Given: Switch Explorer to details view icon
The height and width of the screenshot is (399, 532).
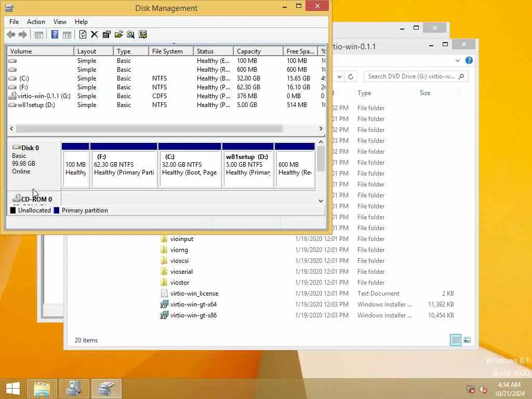Looking at the screenshot, I should point(455,340).
